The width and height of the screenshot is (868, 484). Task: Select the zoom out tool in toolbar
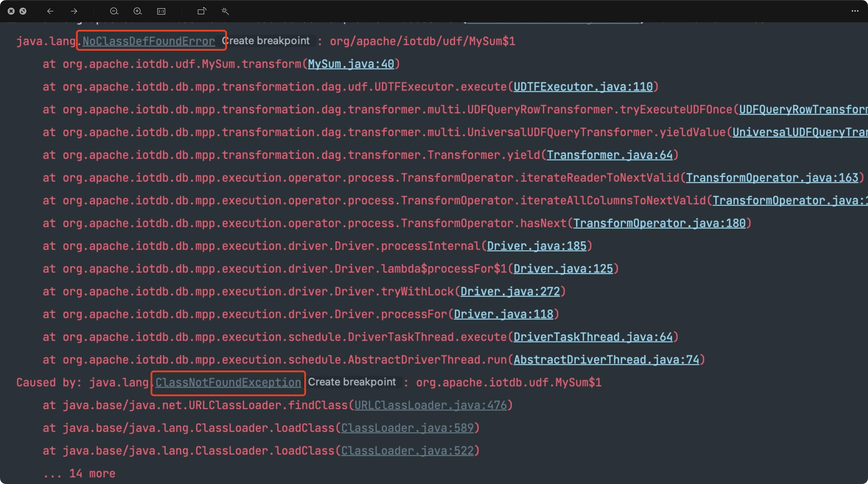[x=114, y=11]
